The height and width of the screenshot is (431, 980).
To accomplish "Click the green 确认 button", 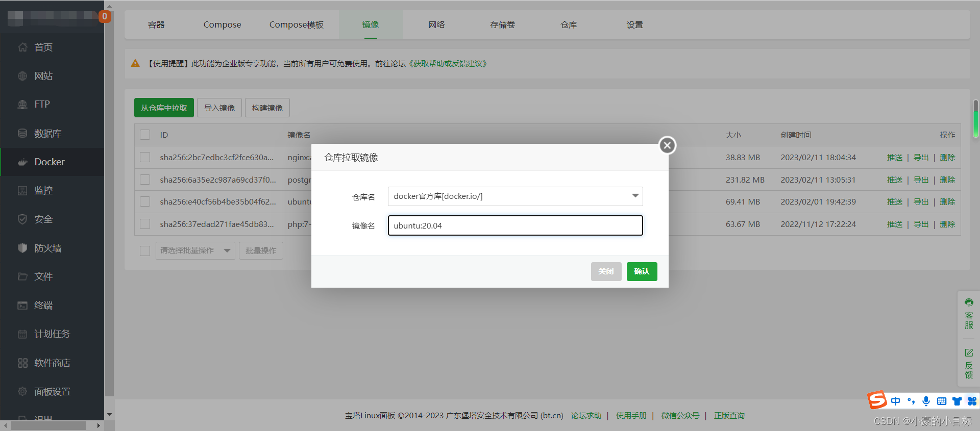I will tap(642, 271).
